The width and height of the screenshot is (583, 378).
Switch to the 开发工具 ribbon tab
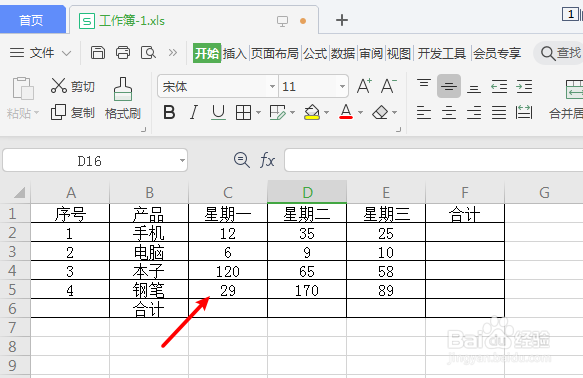click(442, 53)
